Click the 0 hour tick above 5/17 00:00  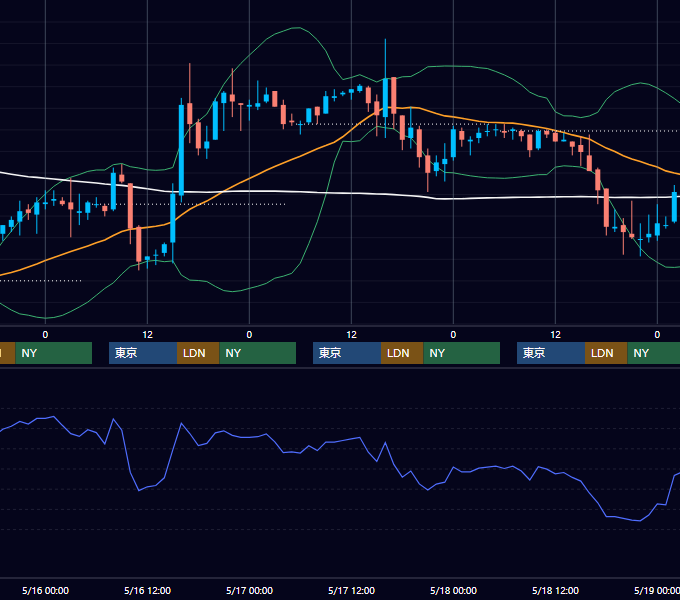pos(249,335)
